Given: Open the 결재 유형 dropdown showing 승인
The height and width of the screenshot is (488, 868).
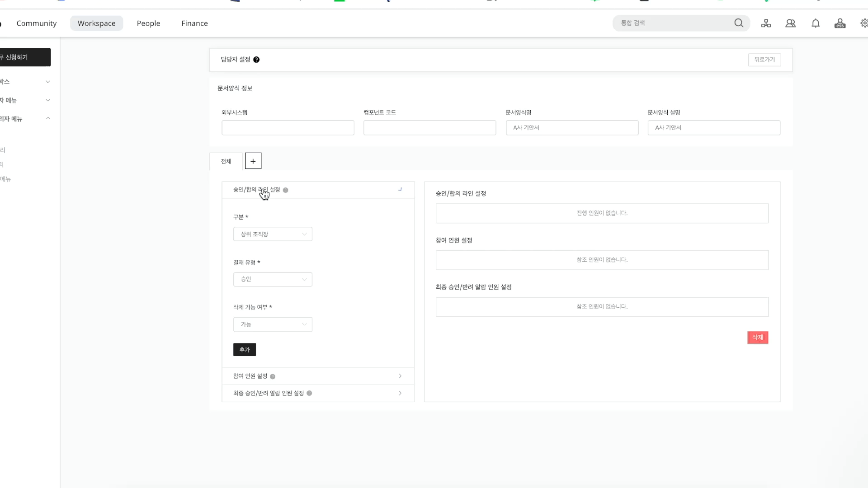Looking at the screenshot, I should (273, 279).
